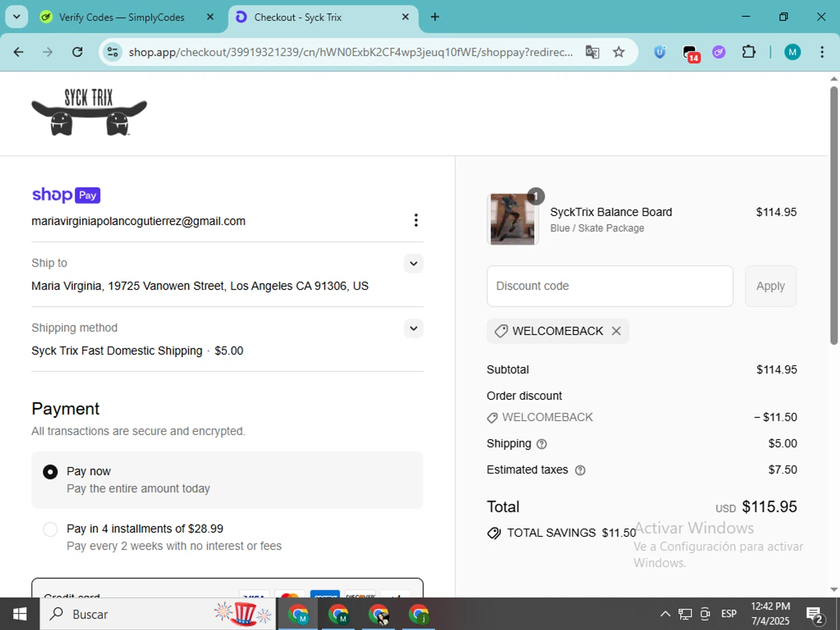Open the Windows notification center
The image size is (840, 630).
click(x=815, y=615)
